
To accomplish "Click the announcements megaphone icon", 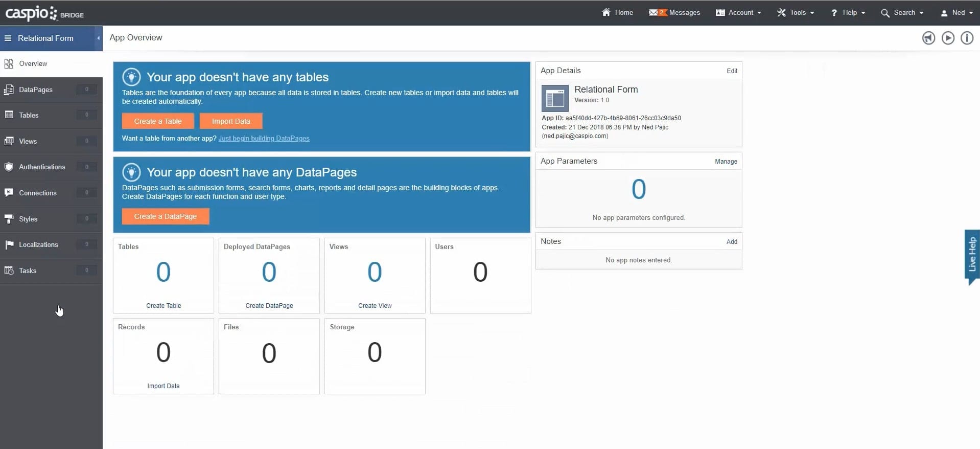I will click(928, 38).
